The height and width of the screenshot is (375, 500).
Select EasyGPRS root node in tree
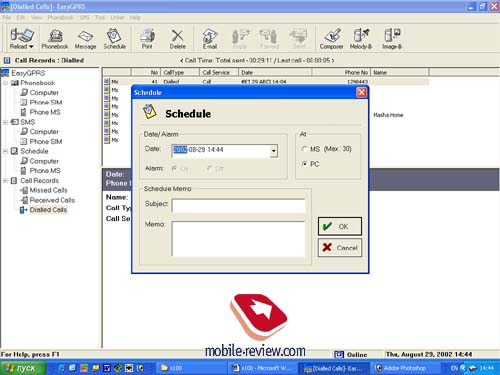28,73
